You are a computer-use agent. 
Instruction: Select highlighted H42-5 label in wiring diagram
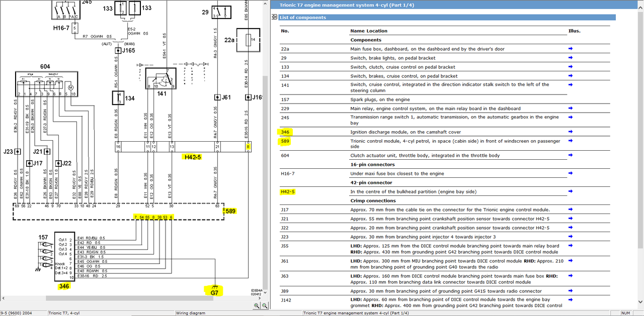pyautogui.click(x=192, y=157)
